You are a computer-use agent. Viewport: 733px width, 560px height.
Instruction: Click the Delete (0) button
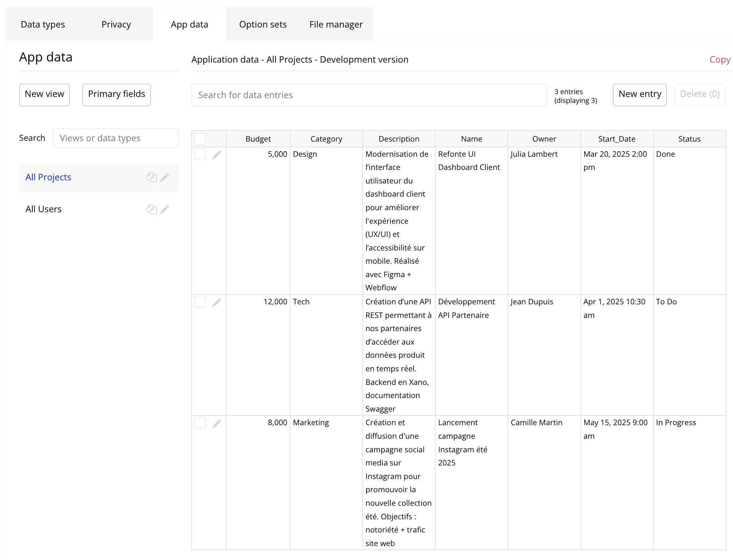(700, 95)
